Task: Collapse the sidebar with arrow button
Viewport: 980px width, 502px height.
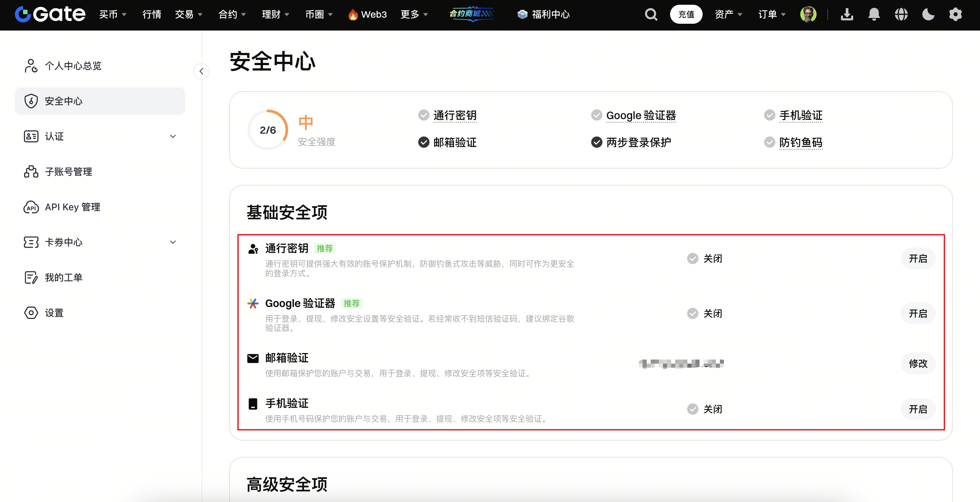Action: click(201, 71)
